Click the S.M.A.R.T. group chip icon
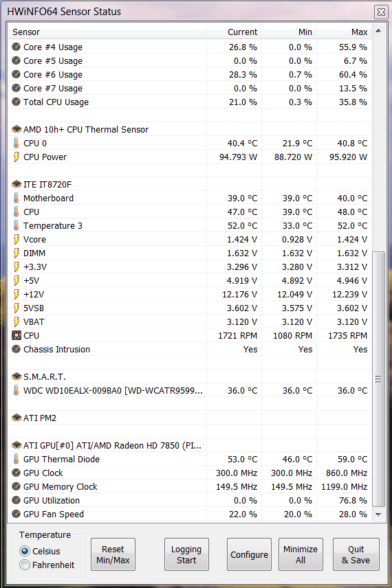This screenshot has width=392, height=588. click(16, 376)
